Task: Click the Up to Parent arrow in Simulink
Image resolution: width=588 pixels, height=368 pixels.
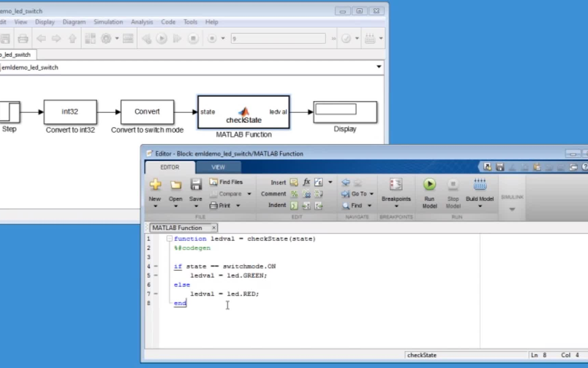Action: (72, 39)
